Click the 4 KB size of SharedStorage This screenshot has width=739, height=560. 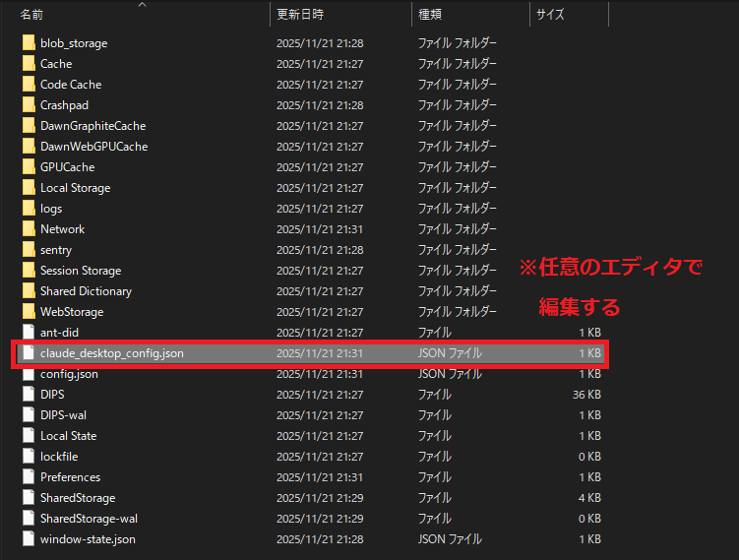(589, 498)
